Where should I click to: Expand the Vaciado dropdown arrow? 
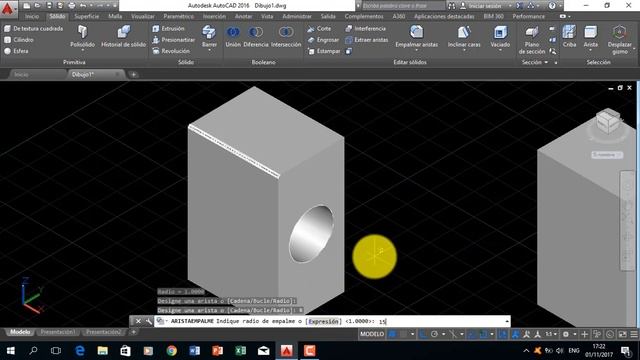point(500,50)
